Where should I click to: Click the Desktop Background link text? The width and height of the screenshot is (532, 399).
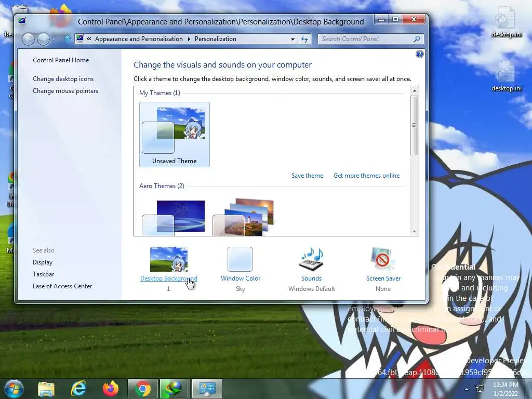pos(169,278)
